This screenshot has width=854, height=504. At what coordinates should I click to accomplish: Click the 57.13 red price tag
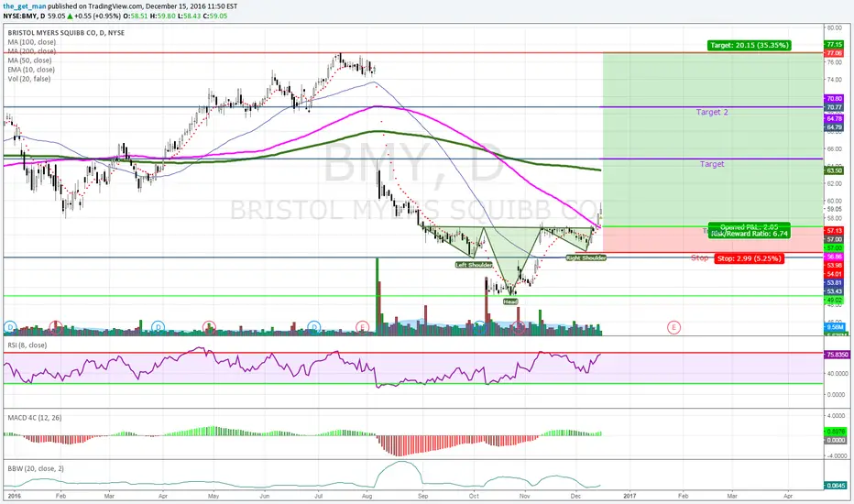pos(835,231)
